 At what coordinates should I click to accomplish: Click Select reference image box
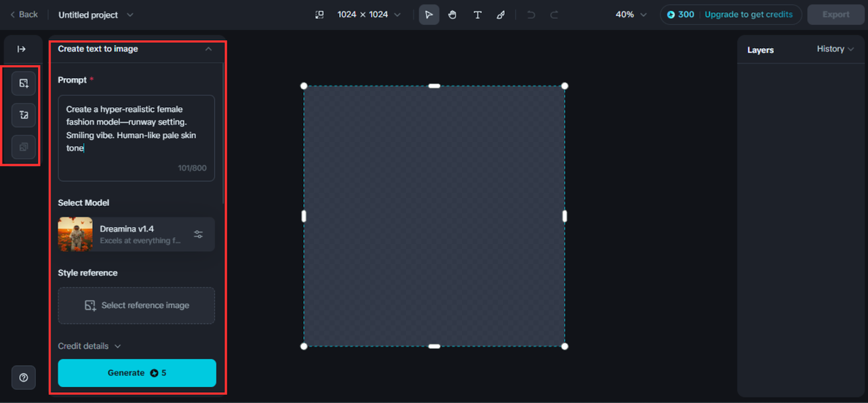coord(136,305)
